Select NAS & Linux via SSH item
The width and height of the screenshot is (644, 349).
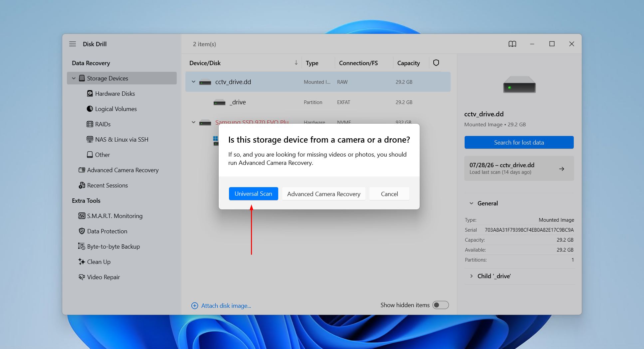121,139
